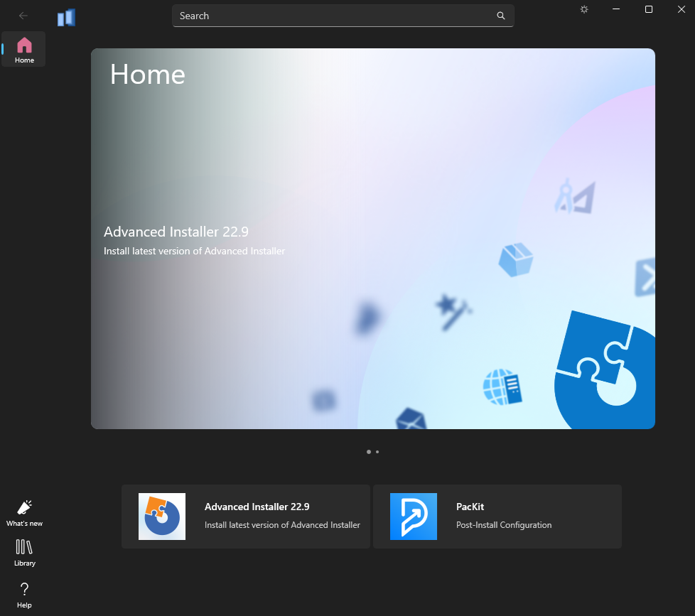This screenshot has height=616, width=695.
Task: Open the Home sidebar page
Action: (x=24, y=50)
